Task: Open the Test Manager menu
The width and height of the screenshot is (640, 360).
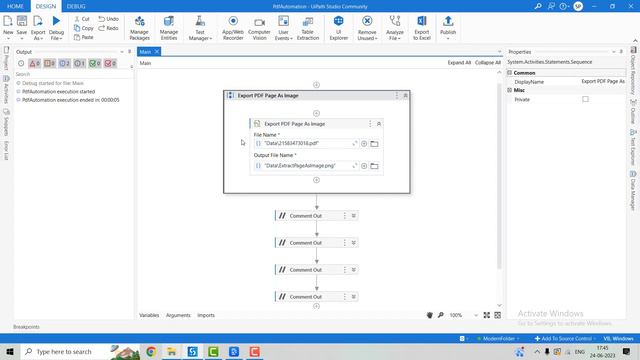Action: coord(200,28)
